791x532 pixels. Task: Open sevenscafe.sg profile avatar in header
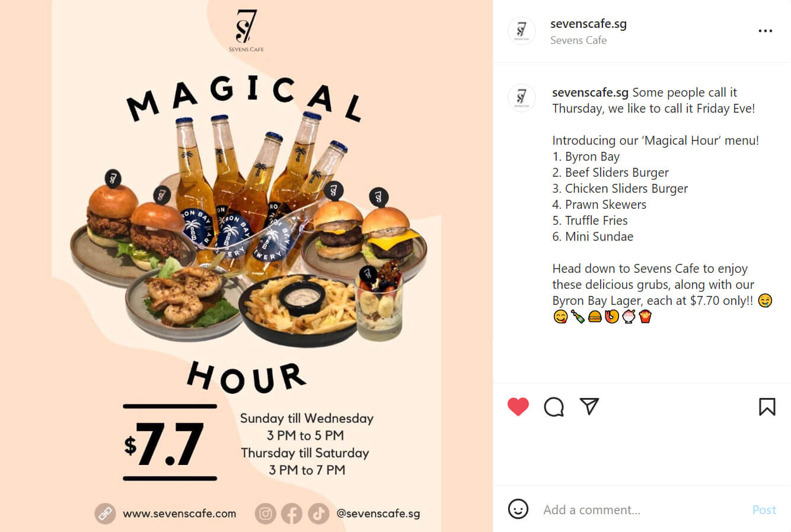pos(522,31)
